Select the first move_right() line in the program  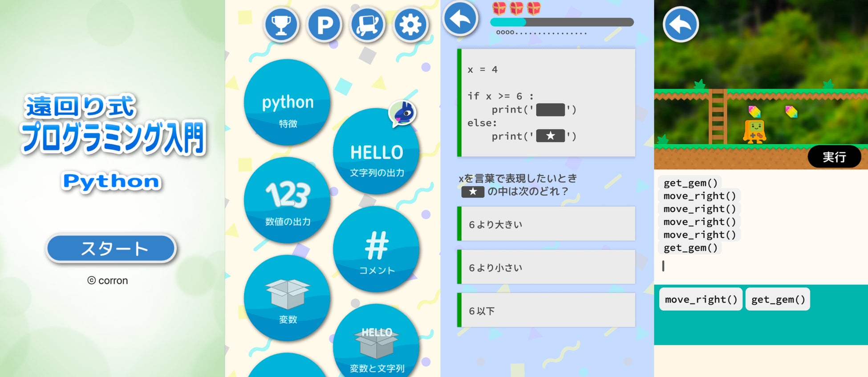tap(699, 196)
